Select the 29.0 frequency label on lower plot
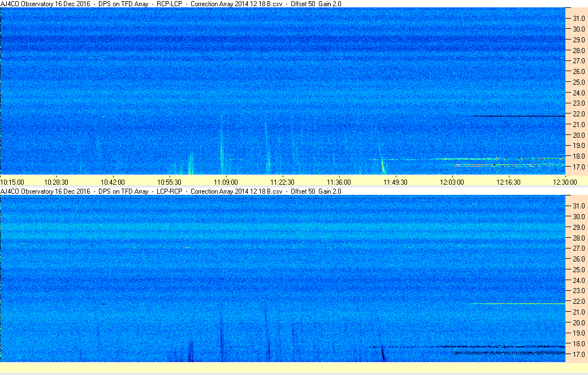588x375 pixels. [x=578, y=228]
